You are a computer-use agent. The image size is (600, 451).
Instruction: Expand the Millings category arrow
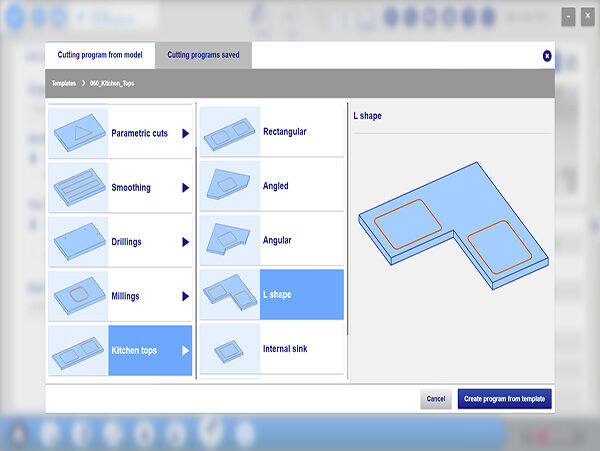[185, 296]
